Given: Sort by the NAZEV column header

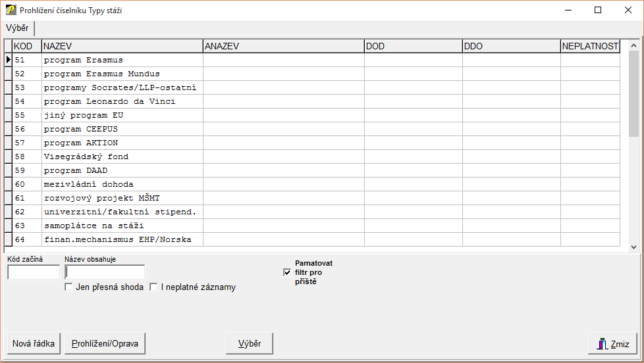Looking at the screenshot, I should tap(122, 46).
